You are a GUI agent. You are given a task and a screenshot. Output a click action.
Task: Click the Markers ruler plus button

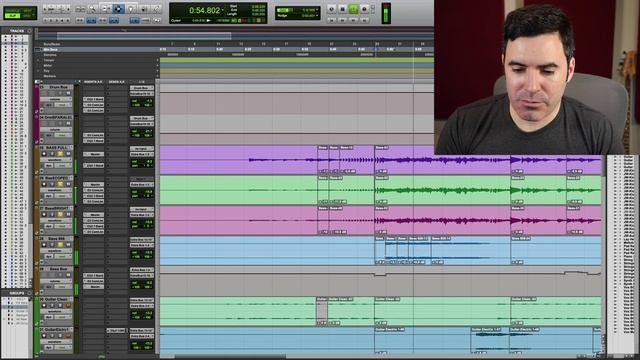tap(158, 76)
